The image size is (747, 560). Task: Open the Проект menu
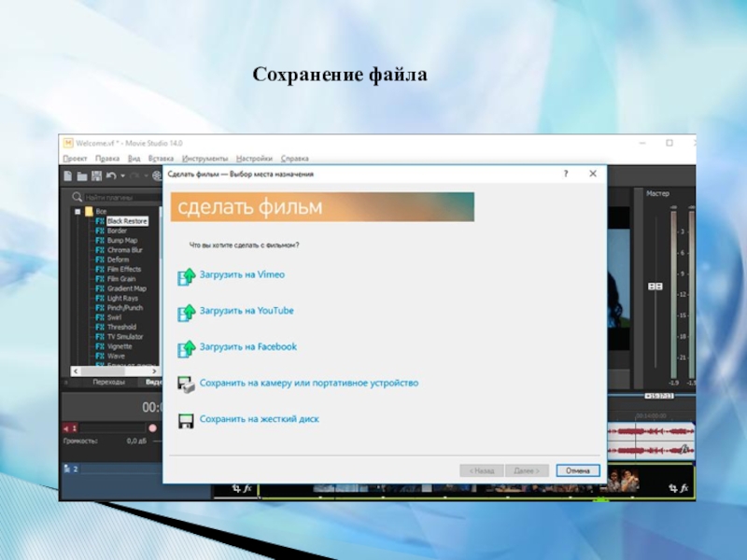(x=75, y=159)
